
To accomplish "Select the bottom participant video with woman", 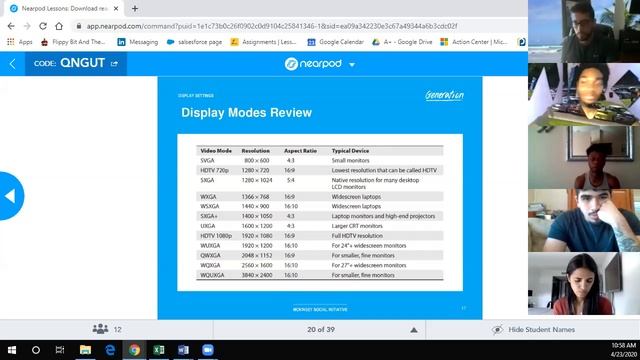I will click(x=584, y=284).
